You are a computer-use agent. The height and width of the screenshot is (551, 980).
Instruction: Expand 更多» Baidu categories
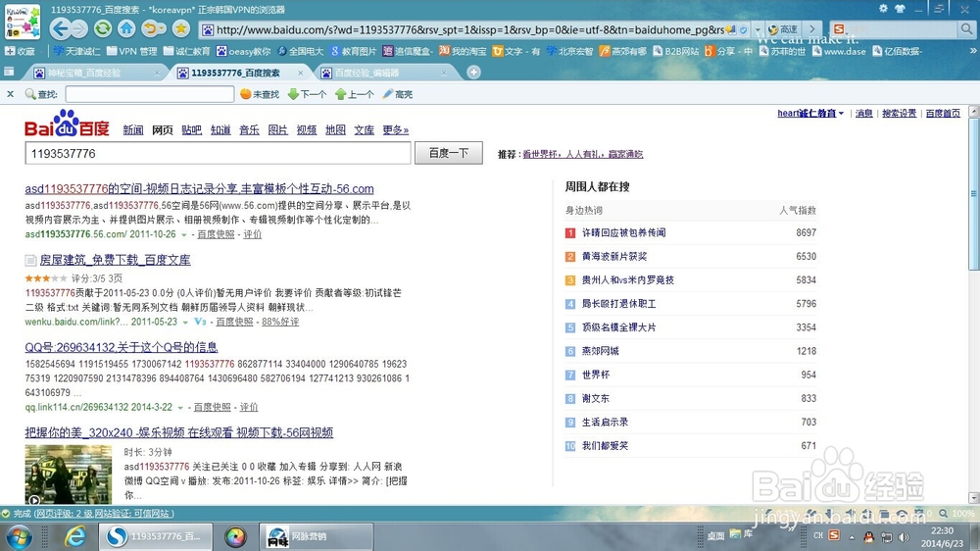pyautogui.click(x=396, y=130)
